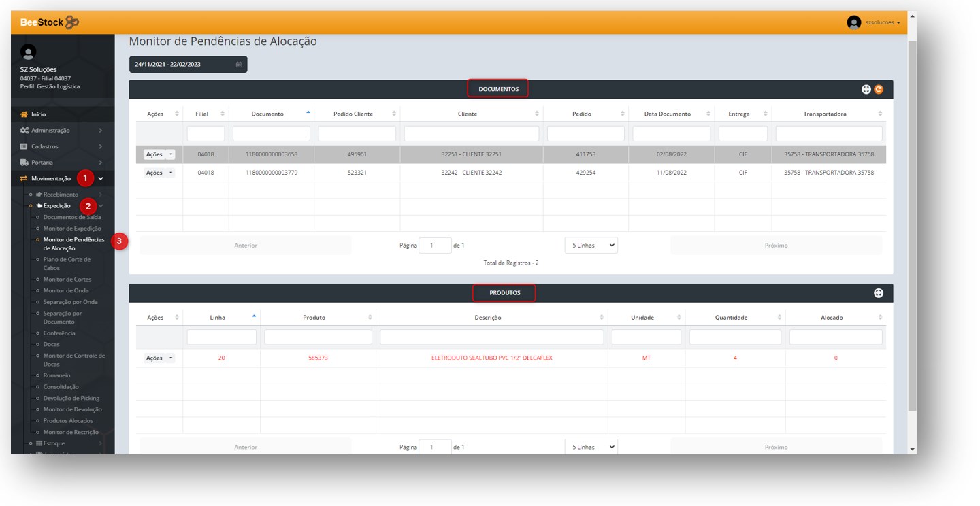Collapse the Movimentação menu chevron
980x506 pixels.
click(101, 179)
